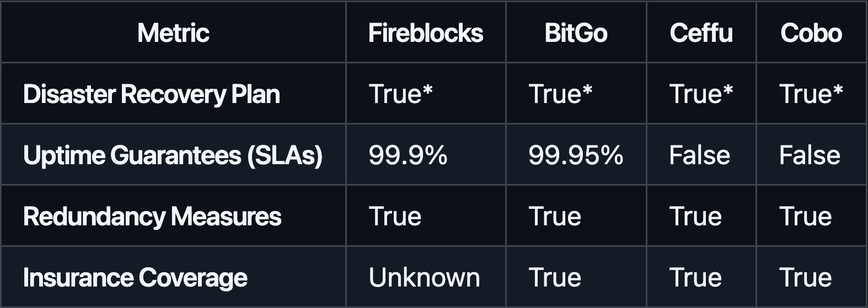This screenshot has width=868, height=308.
Task: Select the Fireblocks column header
Action: click(425, 33)
